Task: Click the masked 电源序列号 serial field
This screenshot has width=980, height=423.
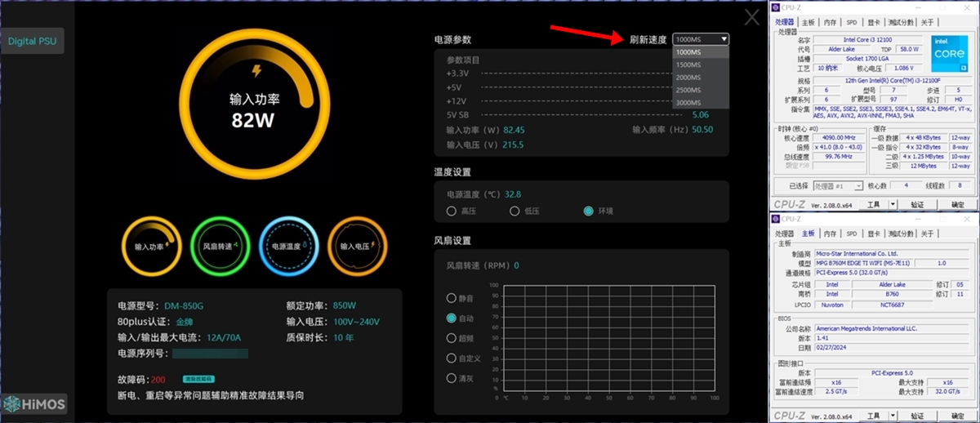Action: [x=210, y=354]
